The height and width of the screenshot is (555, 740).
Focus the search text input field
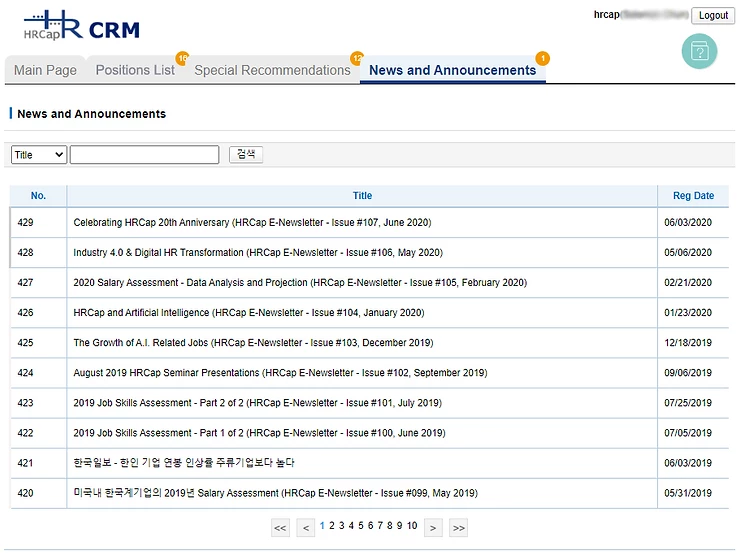[x=144, y=155]
